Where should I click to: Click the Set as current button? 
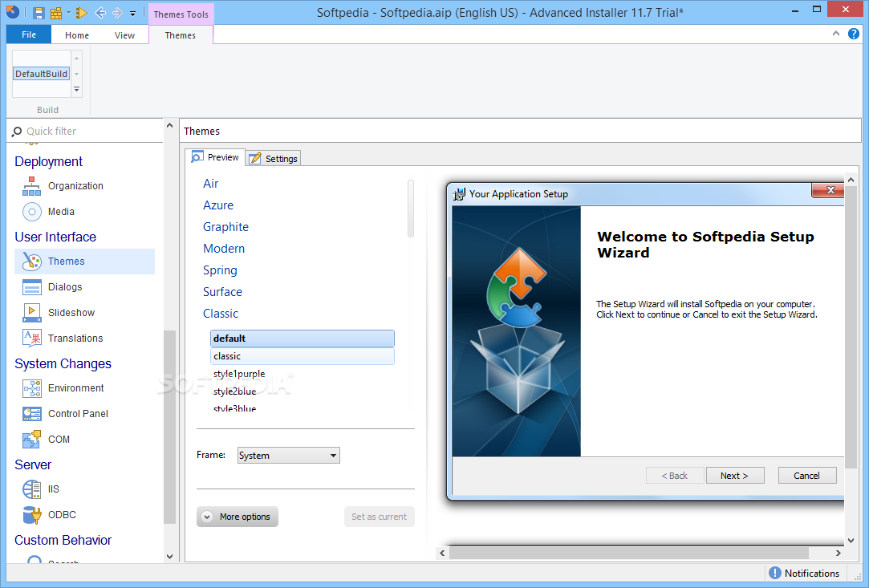tap(379, 517)
